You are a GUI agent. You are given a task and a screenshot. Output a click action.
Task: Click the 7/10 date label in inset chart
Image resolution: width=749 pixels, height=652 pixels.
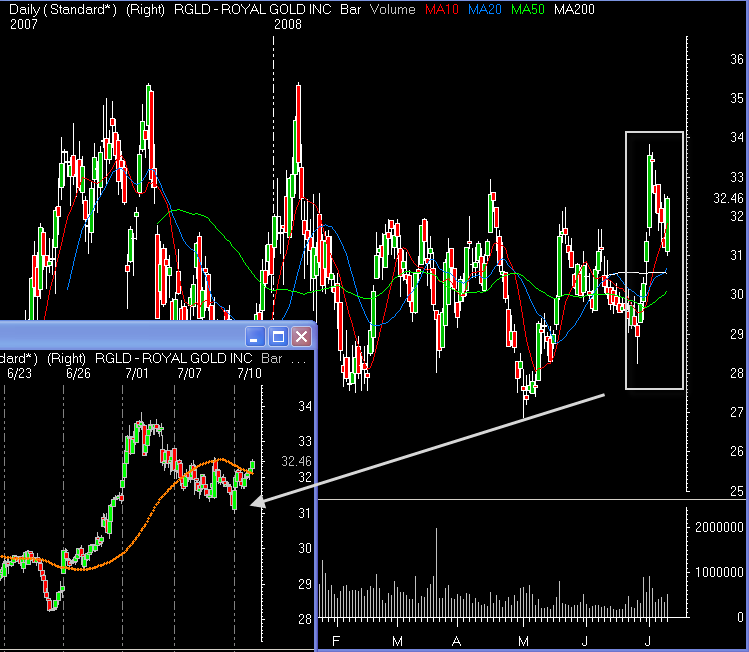tap(249, 373)
